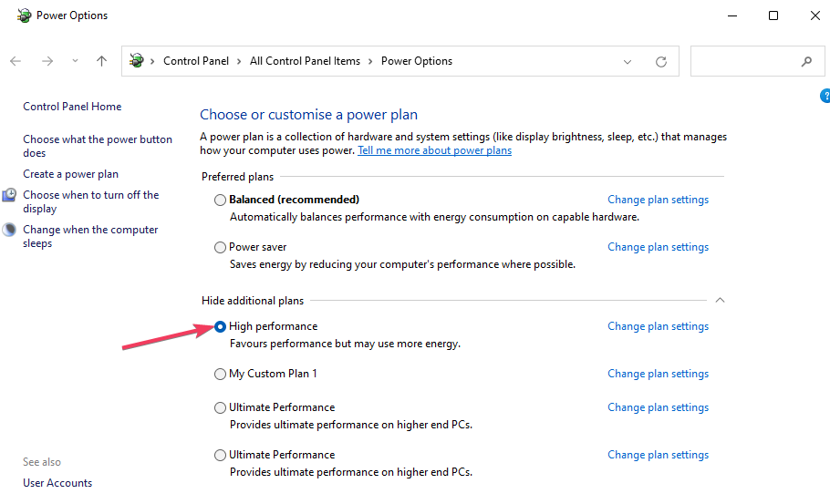Open the address bar history dropdown

pos(628,62)
